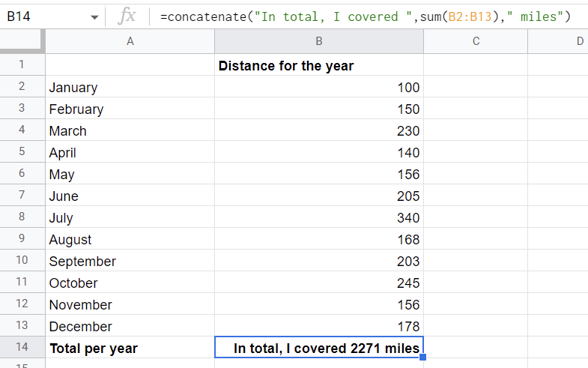Screen dimensions: 588x368
Task: Click the cell with value 230
Action: pos(319,130)
